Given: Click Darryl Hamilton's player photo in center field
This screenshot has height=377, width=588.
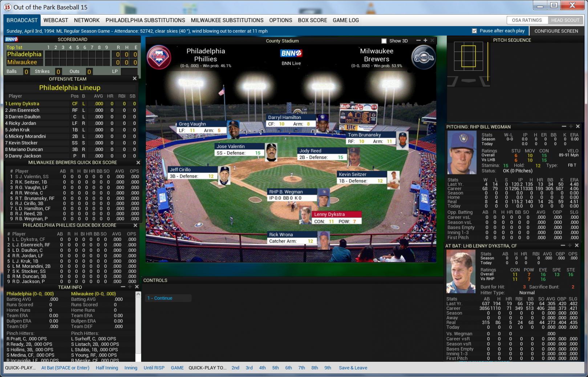Looking at the screenshot, I should 323,123.
